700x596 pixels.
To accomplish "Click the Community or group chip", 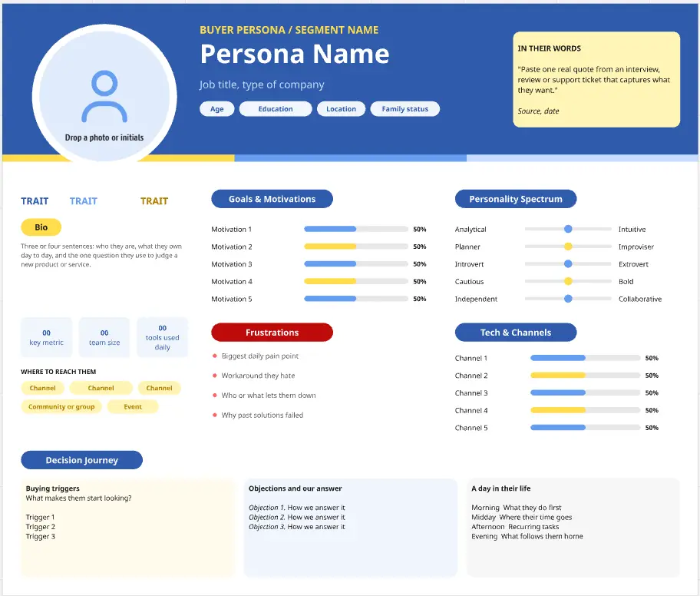I will [61, 407].
